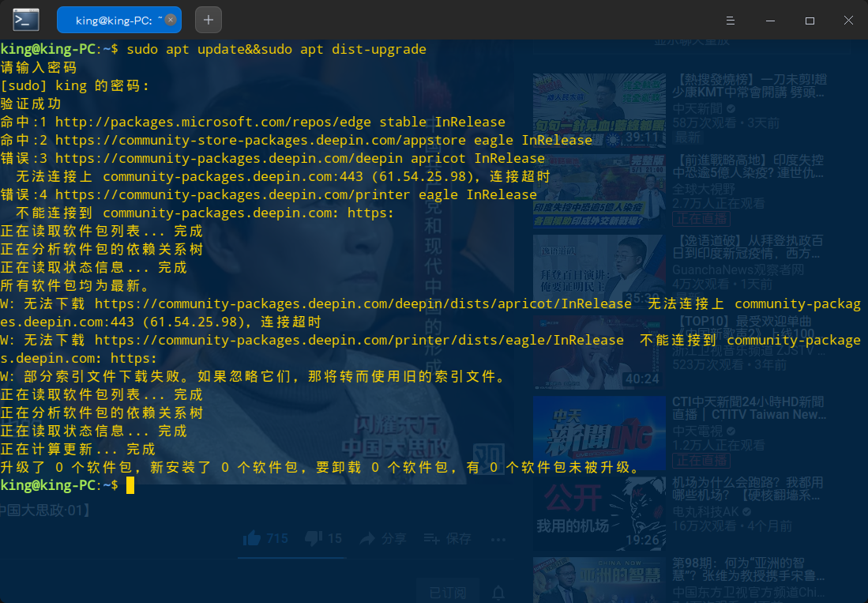Open the 中天新聞ING live thumbnail
The width and height of the screenshot is (868, 603).
tap(599, 433)
